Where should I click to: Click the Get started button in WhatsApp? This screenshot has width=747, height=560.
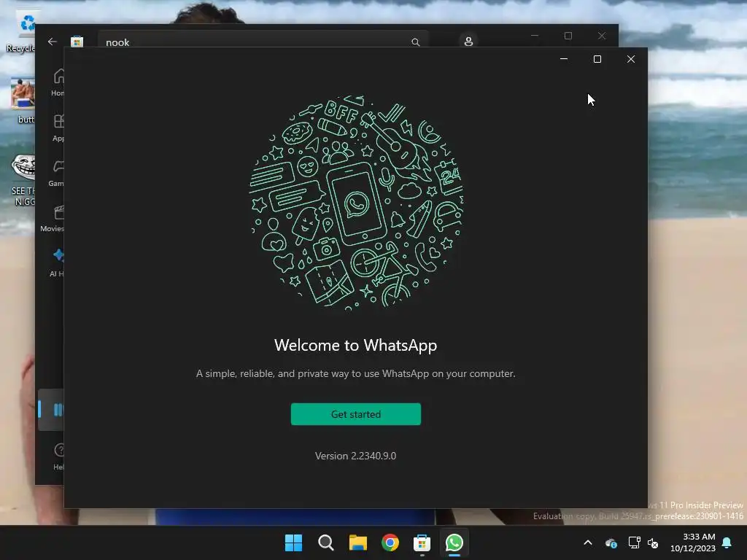[x=356, y=414]
